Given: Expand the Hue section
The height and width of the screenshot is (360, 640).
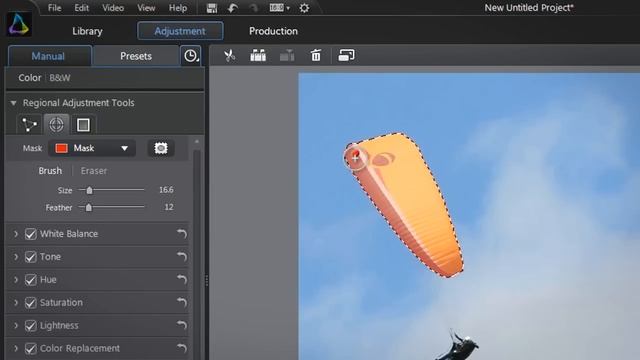Looking at the screenshot, I should [x=16, y=280].
